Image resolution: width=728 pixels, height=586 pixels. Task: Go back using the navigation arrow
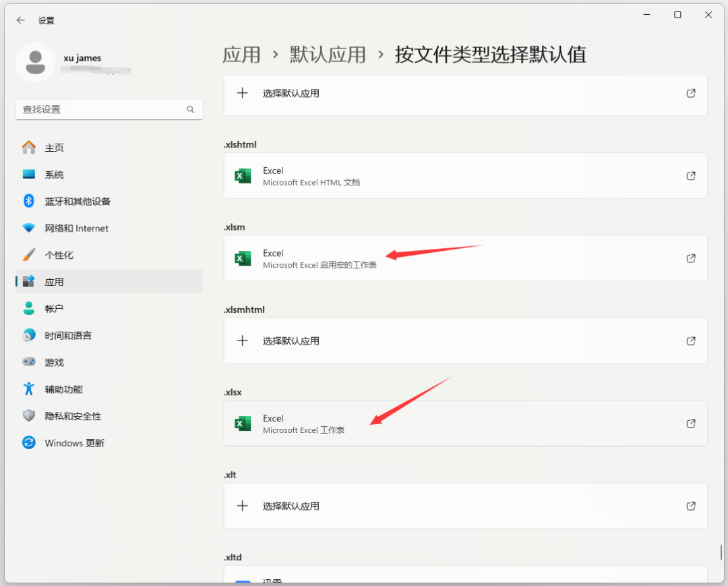click(20, 20)
